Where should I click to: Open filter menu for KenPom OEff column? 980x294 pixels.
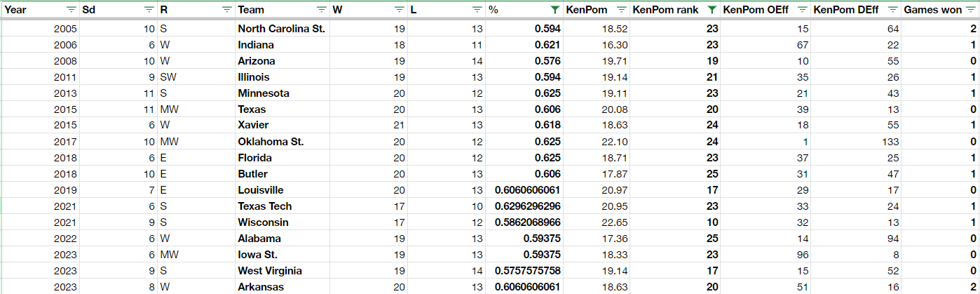pos(802,10)
